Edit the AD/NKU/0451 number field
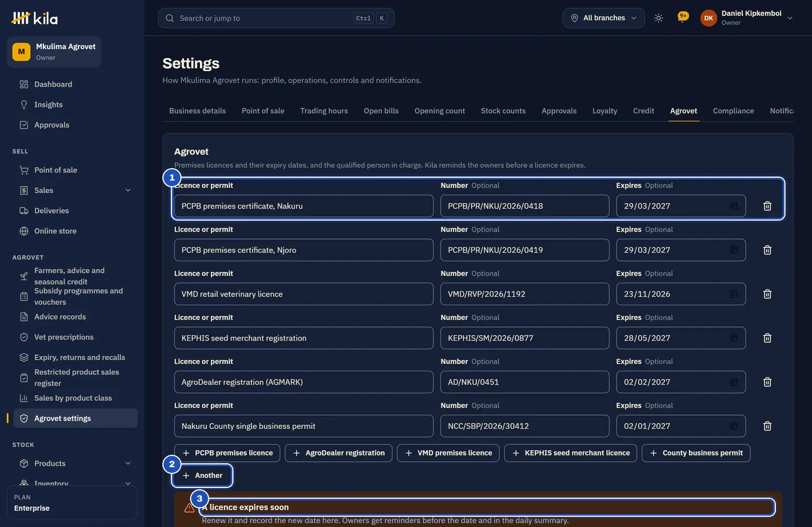The image size is (812, 527). click(x=524, y=382)
